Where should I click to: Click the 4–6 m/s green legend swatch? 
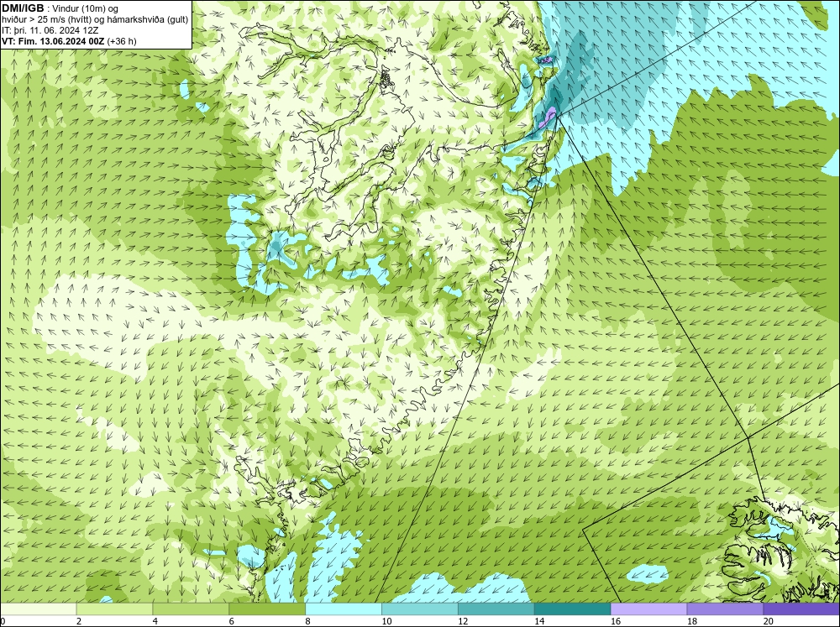click(191, 609)
